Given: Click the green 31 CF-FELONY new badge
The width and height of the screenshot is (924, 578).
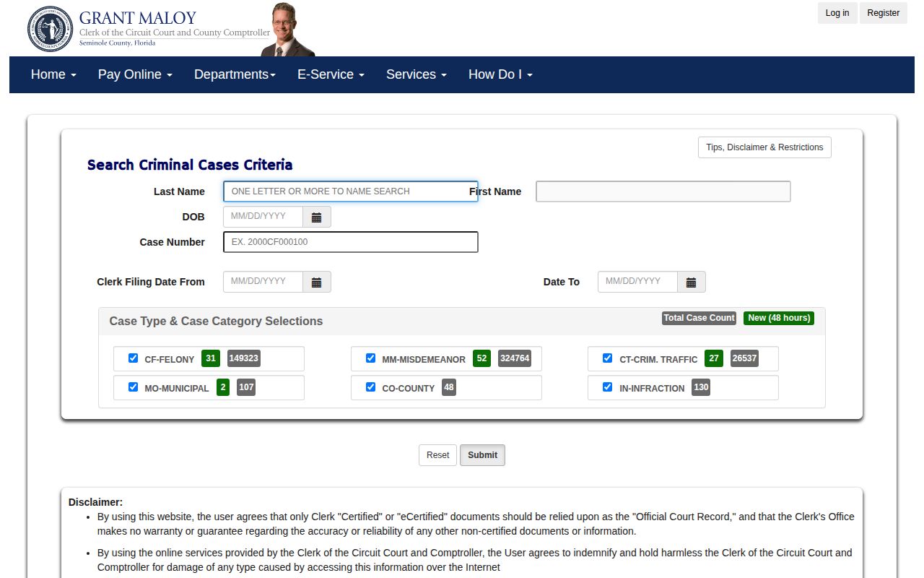Looking at the screenshot, I should click(210, 358).
